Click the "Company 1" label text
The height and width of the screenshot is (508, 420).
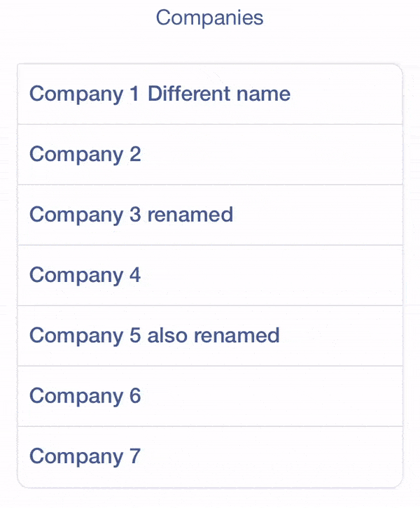tap(85, 94)
